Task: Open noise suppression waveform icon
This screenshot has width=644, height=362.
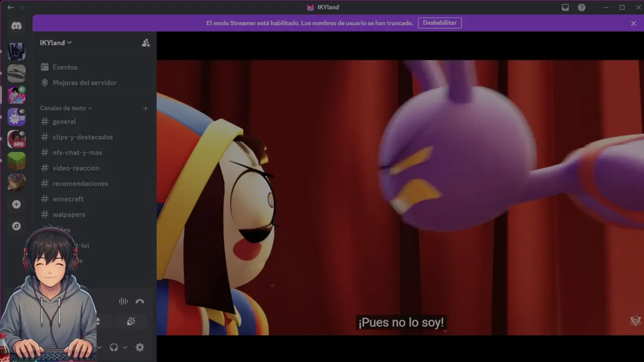Action: (x=123, y=301)
